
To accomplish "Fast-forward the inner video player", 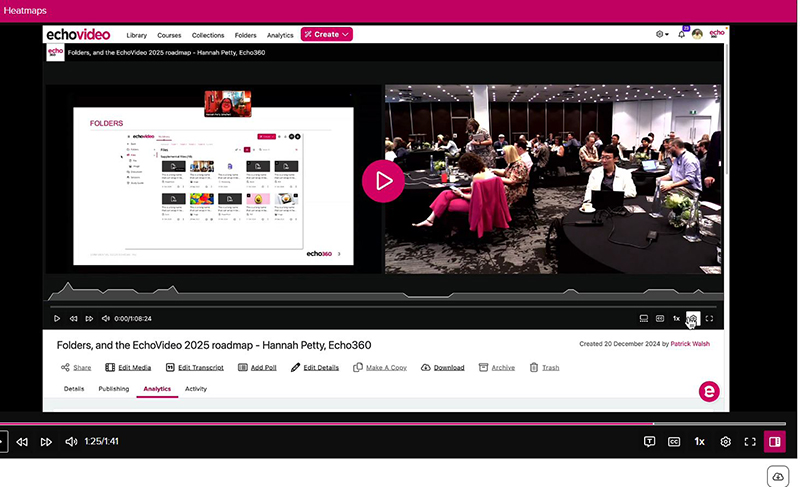I will tap(89, 318).
